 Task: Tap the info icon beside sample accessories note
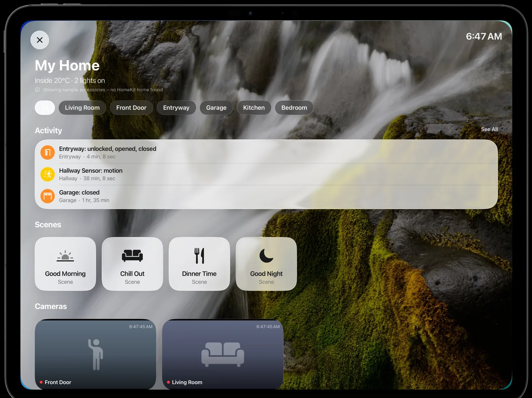pyautogui.click(x=37, y=90)
